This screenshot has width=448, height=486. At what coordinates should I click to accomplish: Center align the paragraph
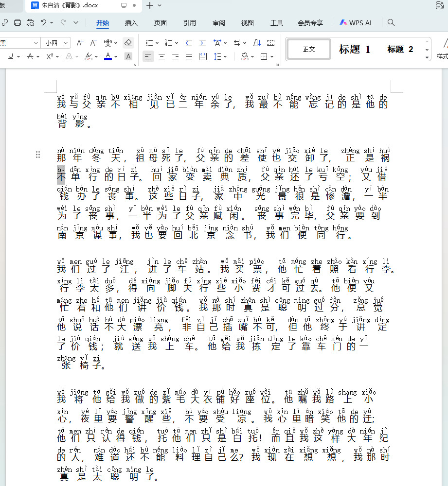click(161, 57)
